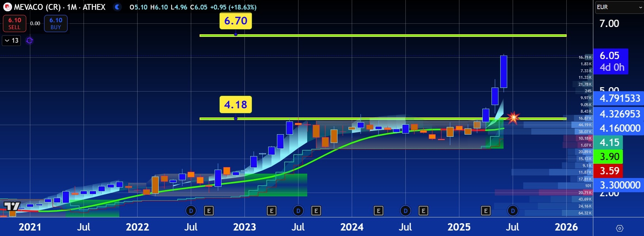The image size is (644, 236).
Task: Click the red starburst marker on the 4.18 line
Action: (x=513, y=117)
